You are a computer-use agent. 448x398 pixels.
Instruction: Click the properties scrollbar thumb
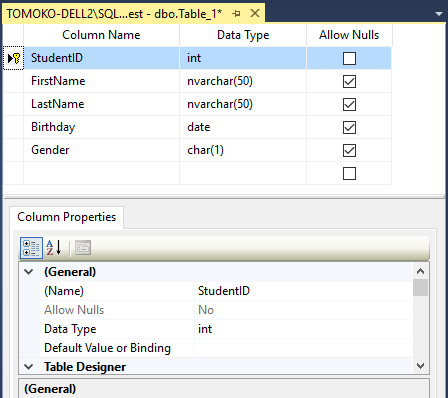(x=420, y=288)
